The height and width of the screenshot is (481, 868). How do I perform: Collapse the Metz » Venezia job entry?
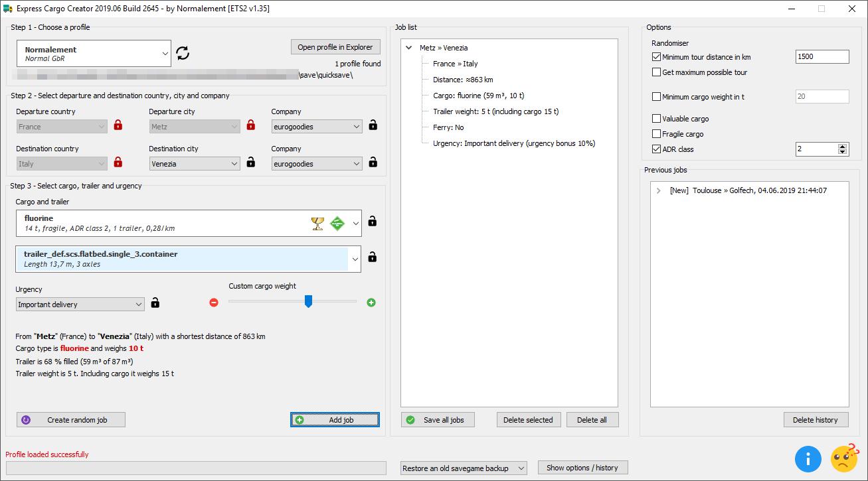click(x=410, y=48)
